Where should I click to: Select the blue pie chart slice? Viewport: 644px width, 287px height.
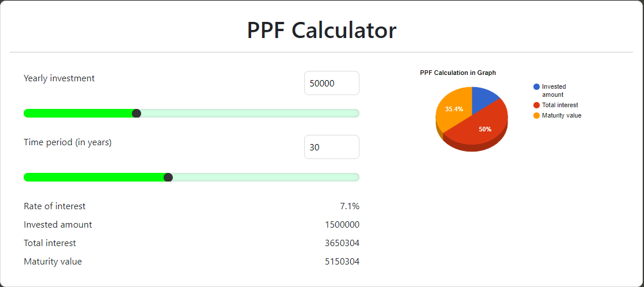[484, 97]
